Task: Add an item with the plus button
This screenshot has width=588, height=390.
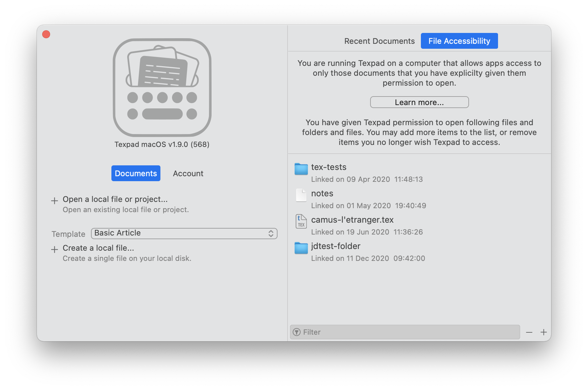Action: (x=544, y=332)
